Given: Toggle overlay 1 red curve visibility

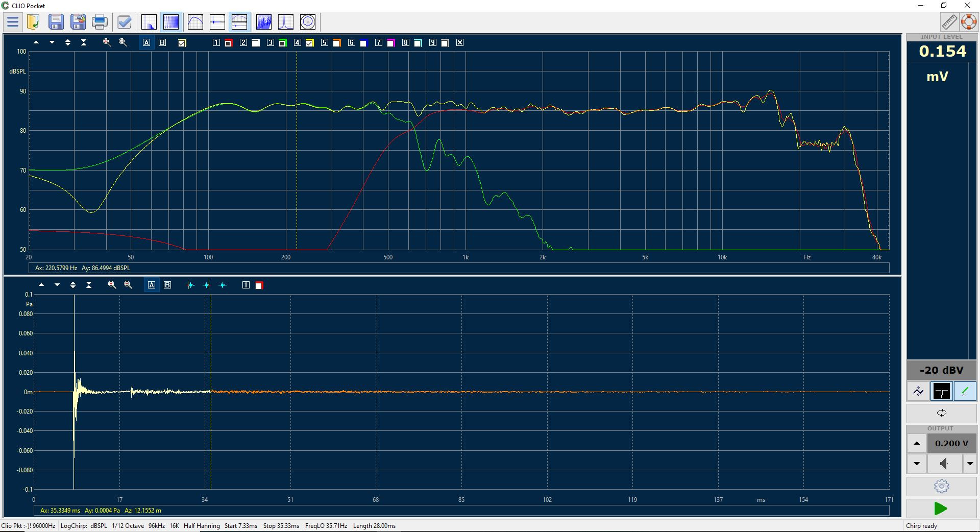Looking at the screenshot, I should [x=229, y=43].
